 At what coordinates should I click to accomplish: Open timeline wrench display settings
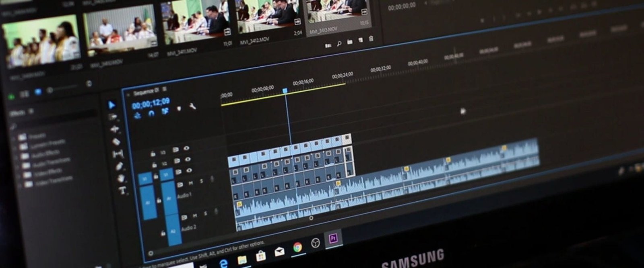tap(192, 106)
